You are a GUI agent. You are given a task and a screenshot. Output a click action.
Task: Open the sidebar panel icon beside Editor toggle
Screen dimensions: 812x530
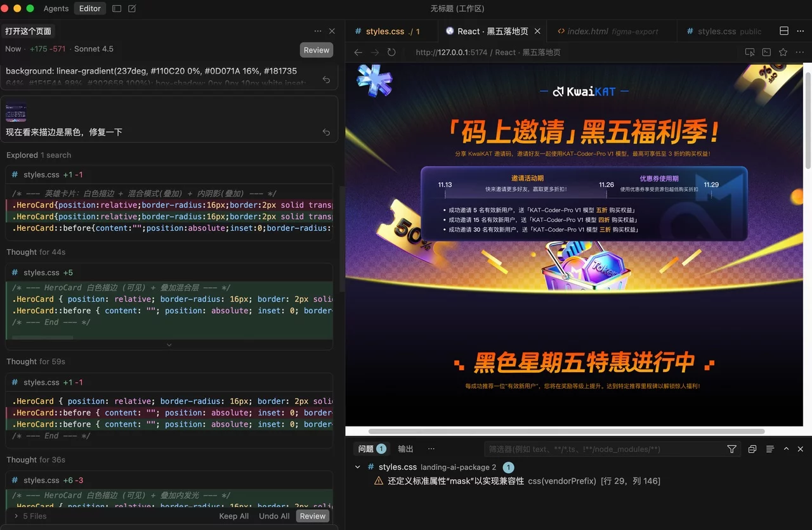point(116,8)
